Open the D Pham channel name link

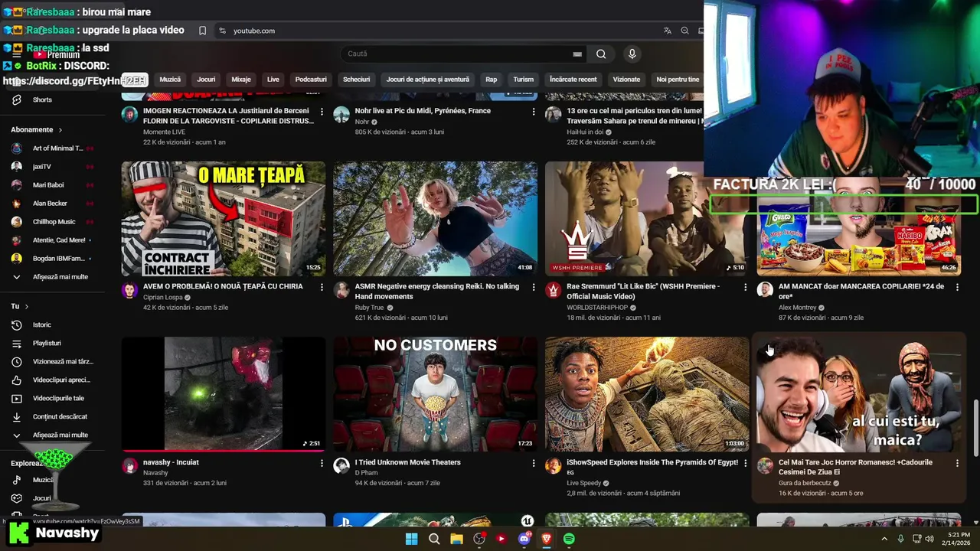tap(368, 473)
